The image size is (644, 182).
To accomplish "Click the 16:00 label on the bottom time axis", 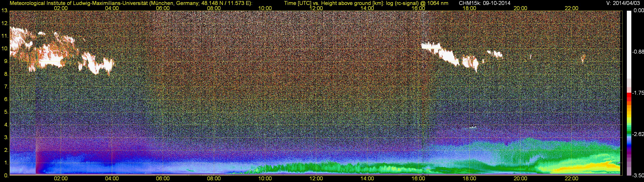I will (x=418, y=179).
